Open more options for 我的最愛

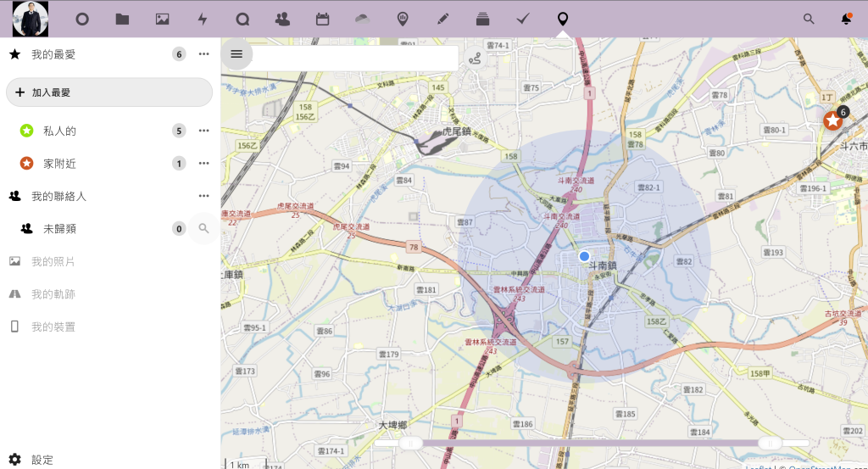[203, 54]
